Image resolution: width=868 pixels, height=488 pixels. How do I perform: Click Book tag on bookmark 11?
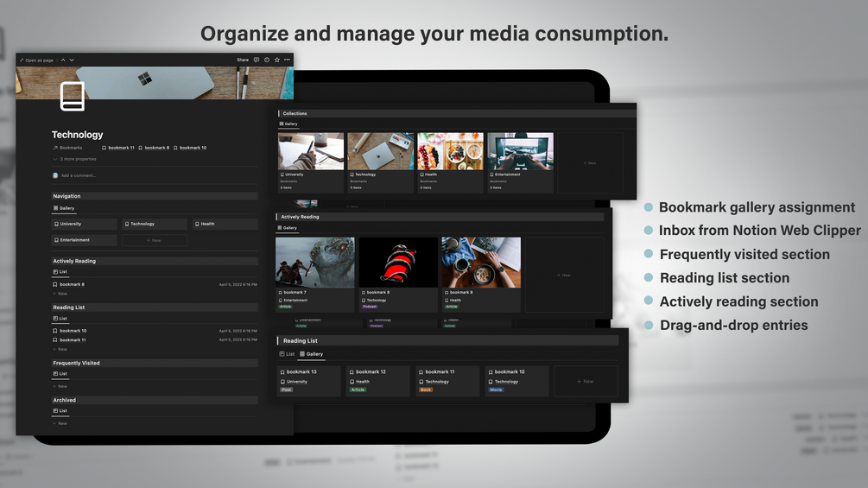pyautogui.click(x=426, y=390)
